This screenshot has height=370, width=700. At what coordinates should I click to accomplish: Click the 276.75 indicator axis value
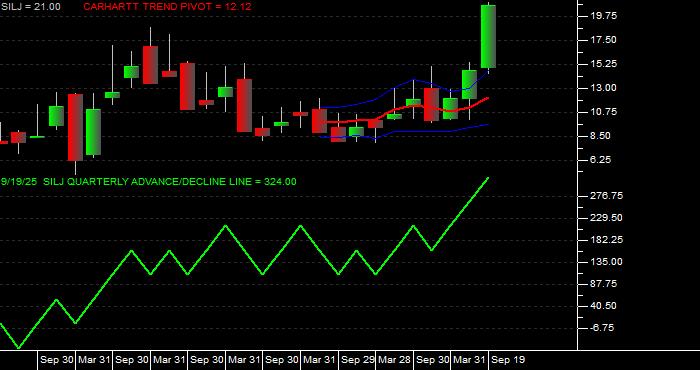point(605,196)
